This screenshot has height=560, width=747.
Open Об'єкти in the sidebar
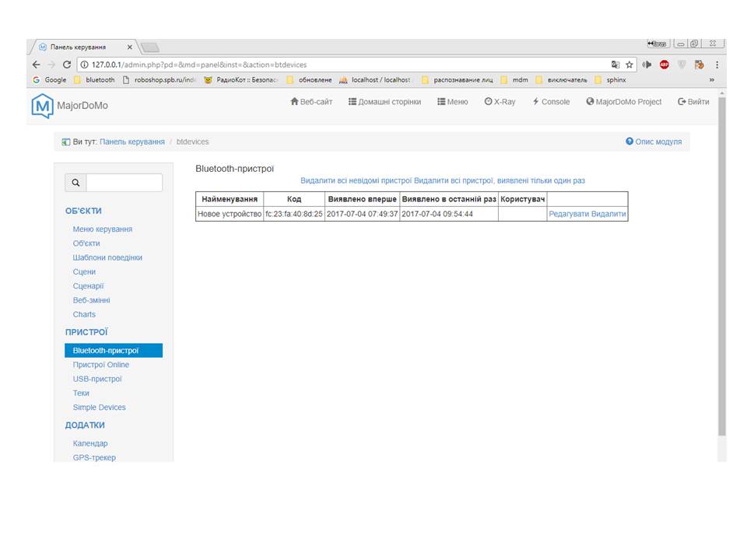coord(86,243)
